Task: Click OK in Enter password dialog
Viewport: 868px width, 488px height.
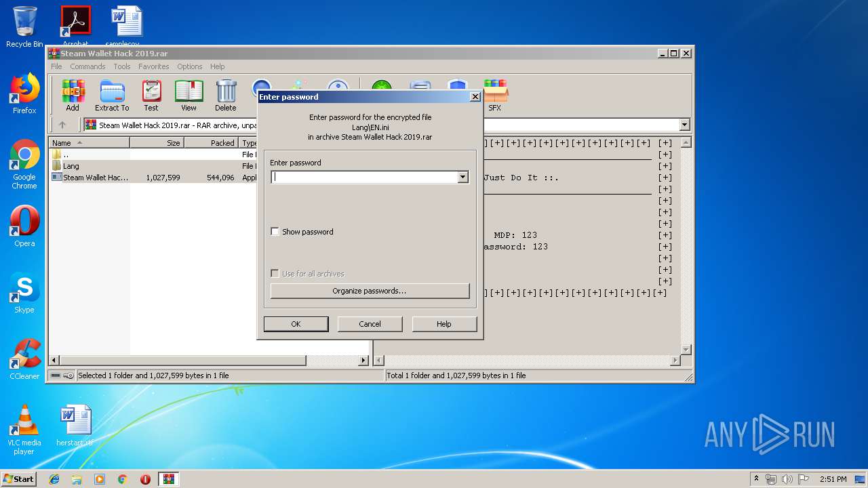Action: point(296,324)
